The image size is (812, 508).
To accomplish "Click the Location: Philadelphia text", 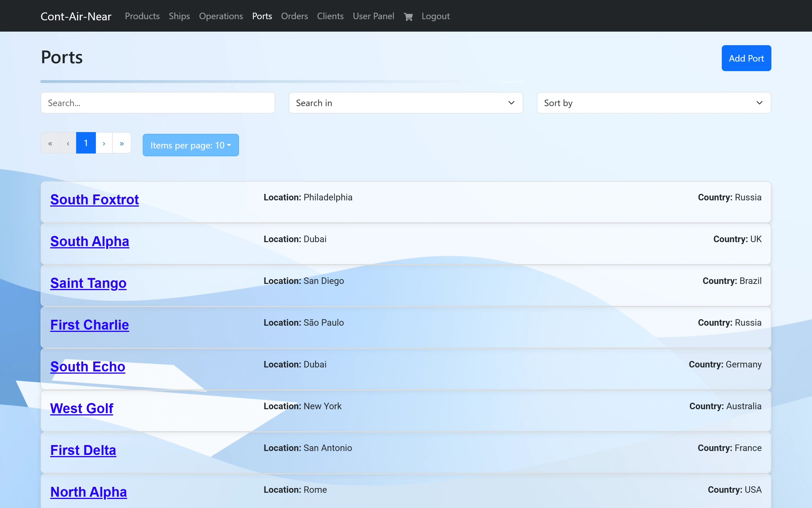I will pyautogui.click(x=308, y=197).
